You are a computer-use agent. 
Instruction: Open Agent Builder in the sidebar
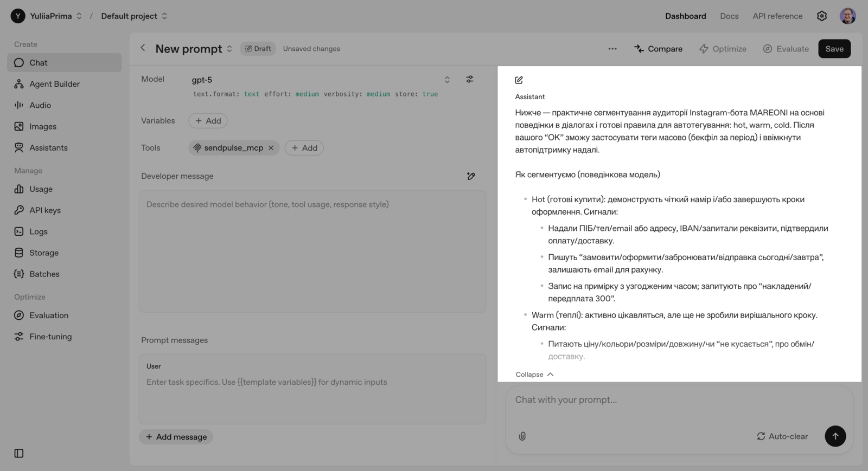point(54,84)
